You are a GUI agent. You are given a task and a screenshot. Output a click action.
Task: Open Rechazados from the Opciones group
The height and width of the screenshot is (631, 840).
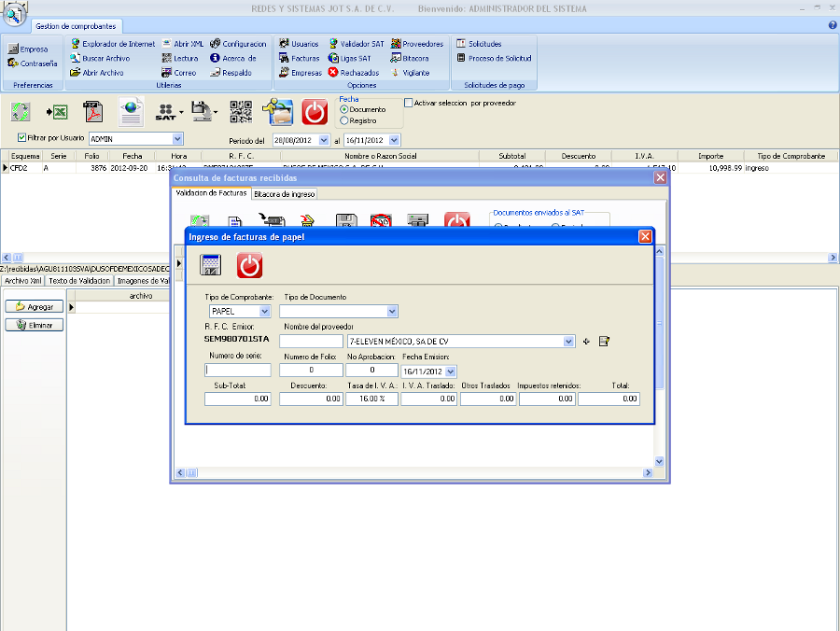tap(353, 72)
